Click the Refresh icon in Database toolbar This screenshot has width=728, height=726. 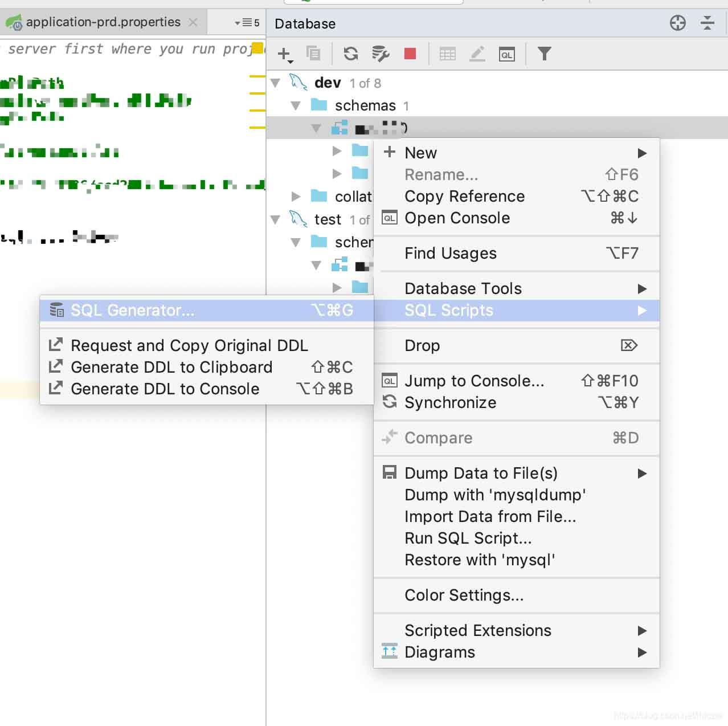click(351, 54)
